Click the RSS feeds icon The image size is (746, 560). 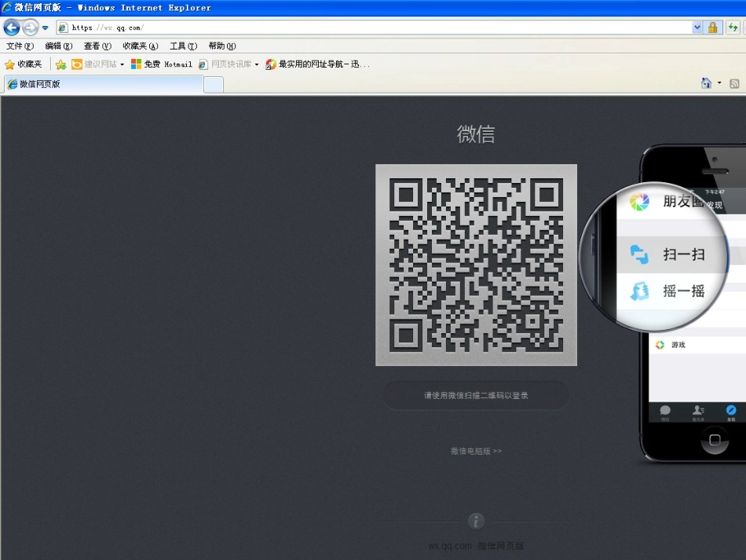coord(734,84)
